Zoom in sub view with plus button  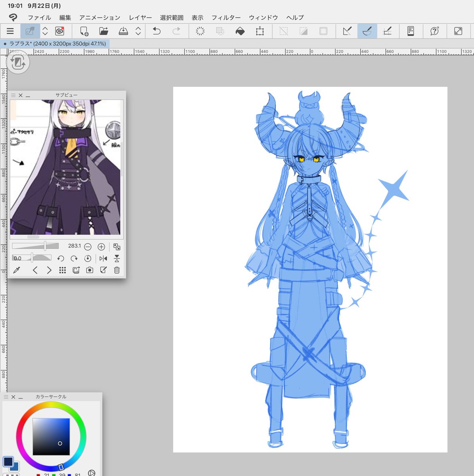[102, 247]
